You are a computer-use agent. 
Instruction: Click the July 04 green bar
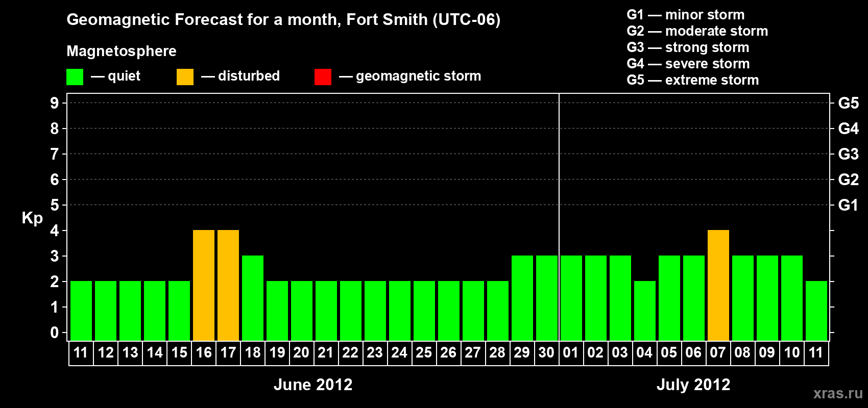click(645, 311)
